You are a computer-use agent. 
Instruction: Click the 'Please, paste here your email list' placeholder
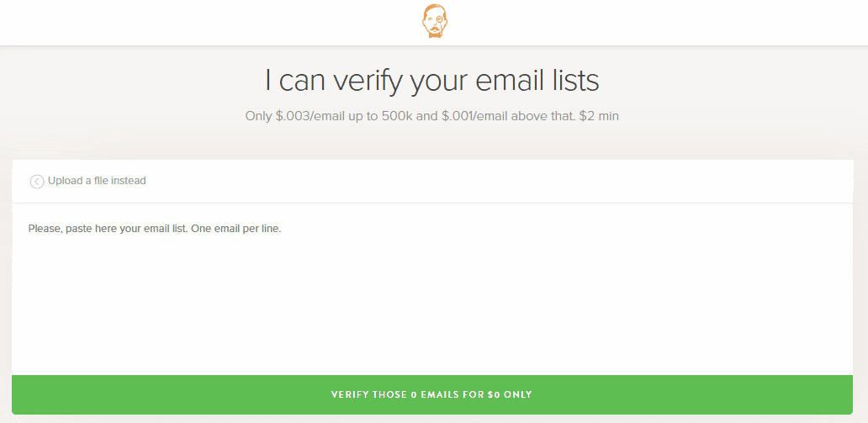pyautogui.click(x=126, y=228)
